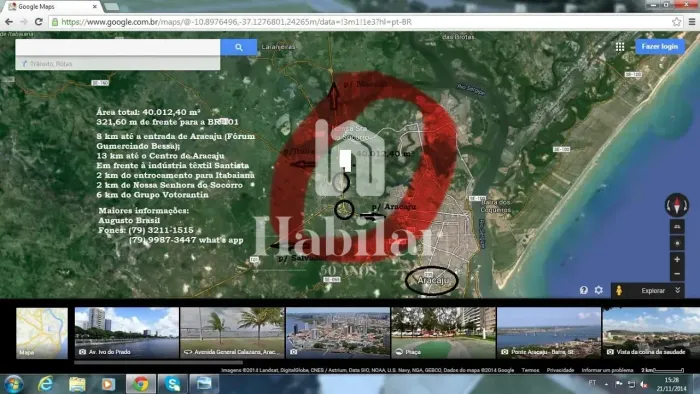The height and width of the screenshot is (394, 700).
Task: Open the Google apps grid
Action: coord(620,47)
